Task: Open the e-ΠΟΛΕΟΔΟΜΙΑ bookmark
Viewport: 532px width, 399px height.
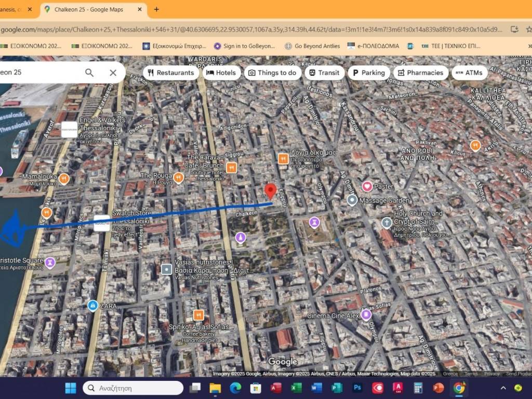Action: [373, 46]
